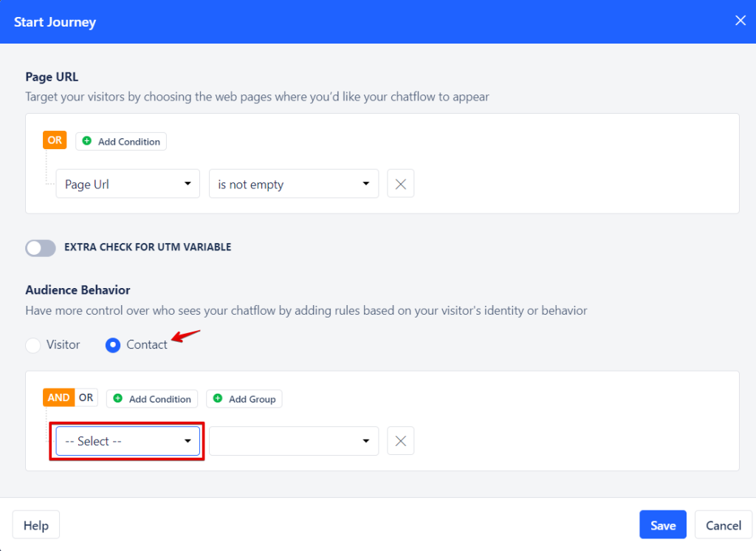
Task: Click the green plus Add Condition icon under Page URL
Action: (x=87, y=140)
